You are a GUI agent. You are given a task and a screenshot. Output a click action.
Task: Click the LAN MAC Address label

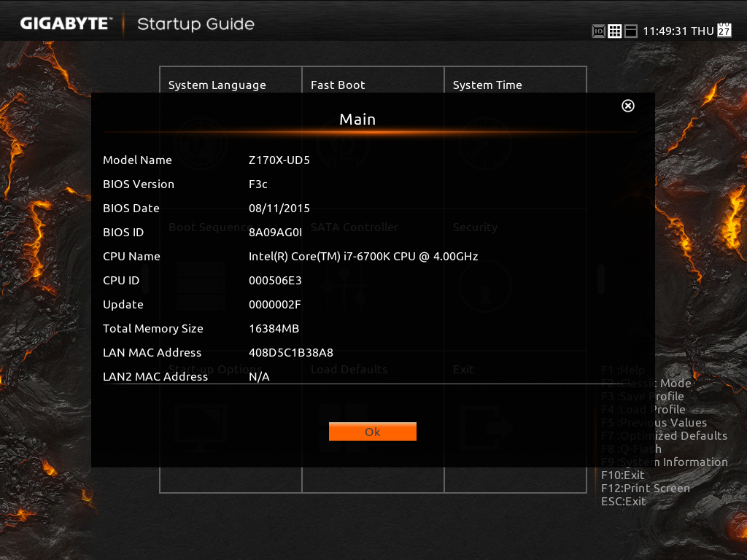point(152,352)
